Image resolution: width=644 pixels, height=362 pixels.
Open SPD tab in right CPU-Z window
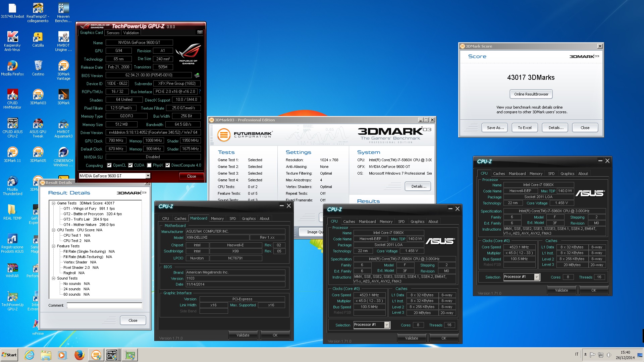tap(551, 174)
